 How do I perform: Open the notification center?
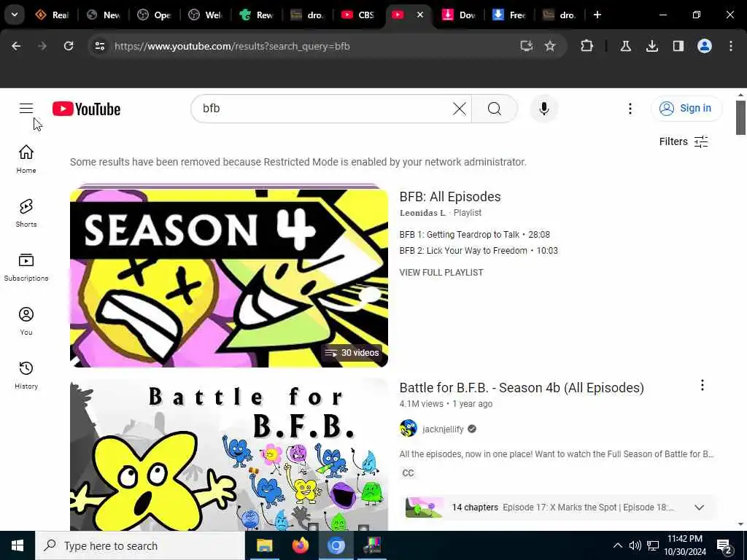click(724, 545)
